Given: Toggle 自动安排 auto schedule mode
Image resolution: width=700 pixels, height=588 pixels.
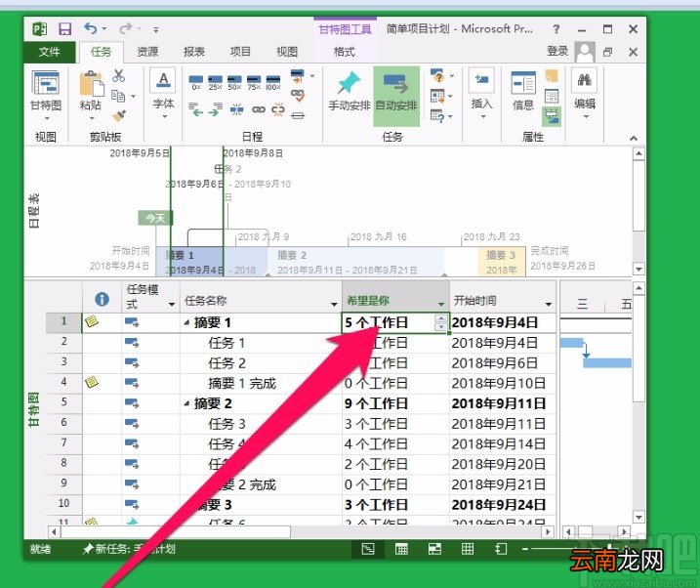Looking at the screenshot, I should tap(396, 95).
